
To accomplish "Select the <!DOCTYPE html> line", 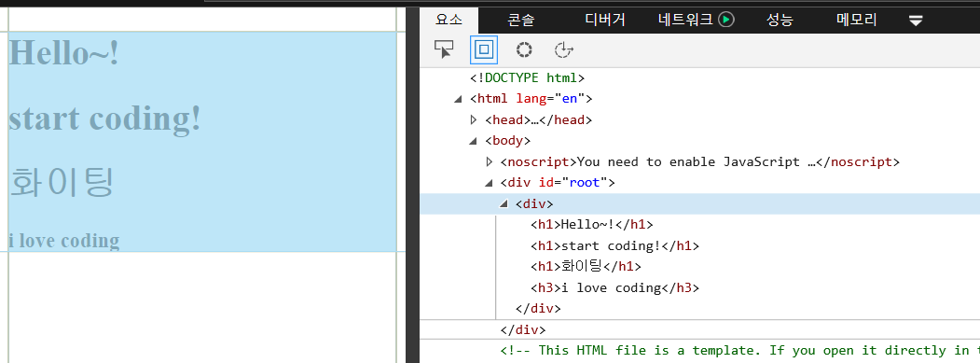I will [528, 78].
